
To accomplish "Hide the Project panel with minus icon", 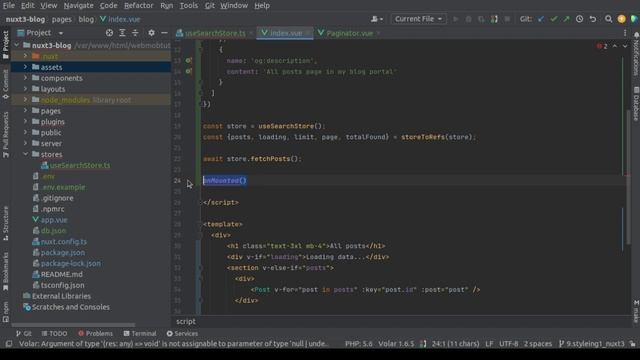I will pyautogui.click(x=164, y=33).
